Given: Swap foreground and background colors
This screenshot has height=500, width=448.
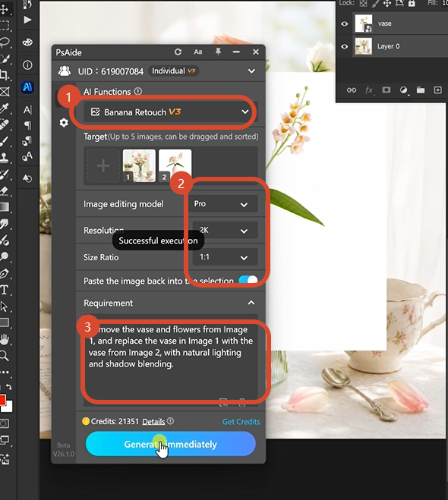Looking at the screenshot, I should pyautogui.click(x=9, y=387).
